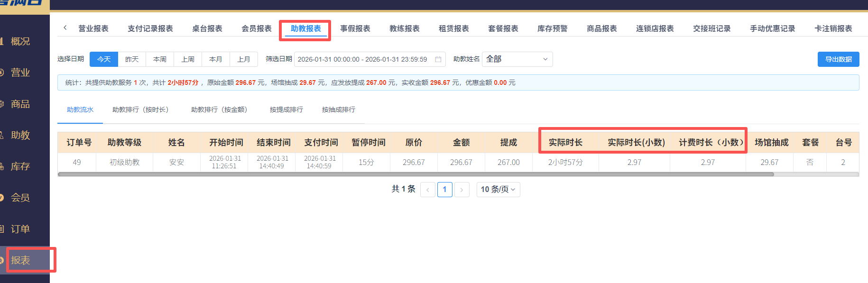The height and width of the screenshot is (283, 868).
Task: Click the 实际时长 column header
Action: (x=565, y=143)
